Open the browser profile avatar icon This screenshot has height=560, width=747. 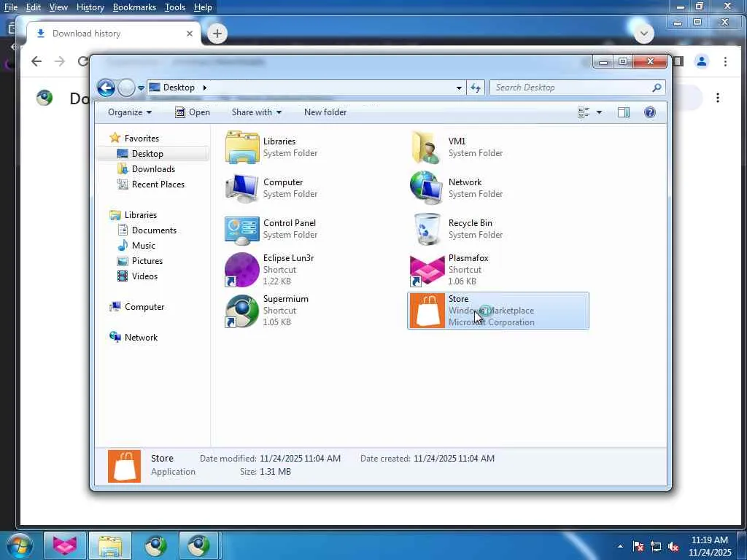(702, 61)
